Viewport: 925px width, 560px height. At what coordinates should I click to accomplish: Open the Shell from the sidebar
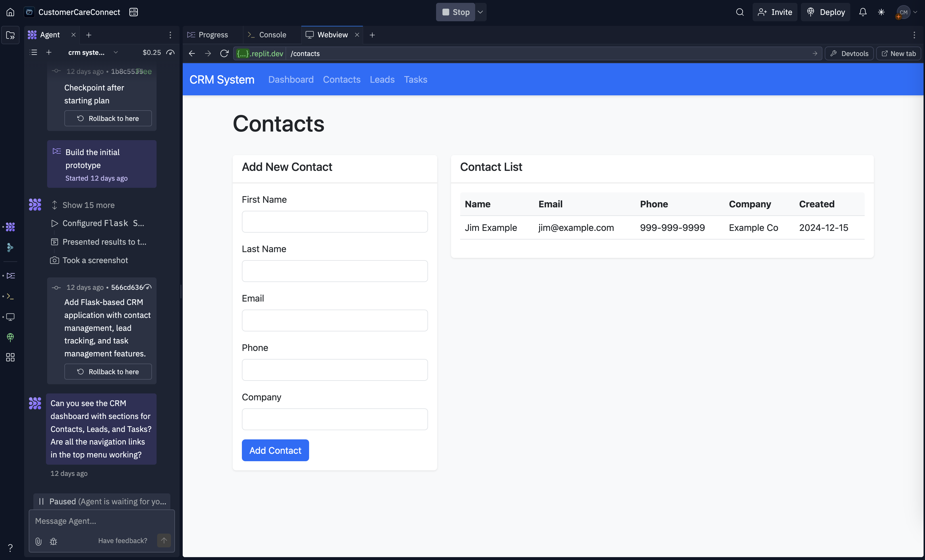[x=10, y=297]
